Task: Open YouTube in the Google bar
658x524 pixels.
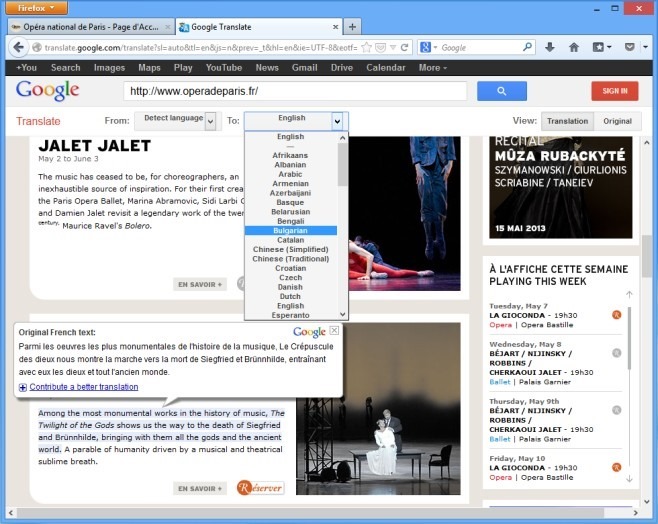Action: click(x=224, y=68)
